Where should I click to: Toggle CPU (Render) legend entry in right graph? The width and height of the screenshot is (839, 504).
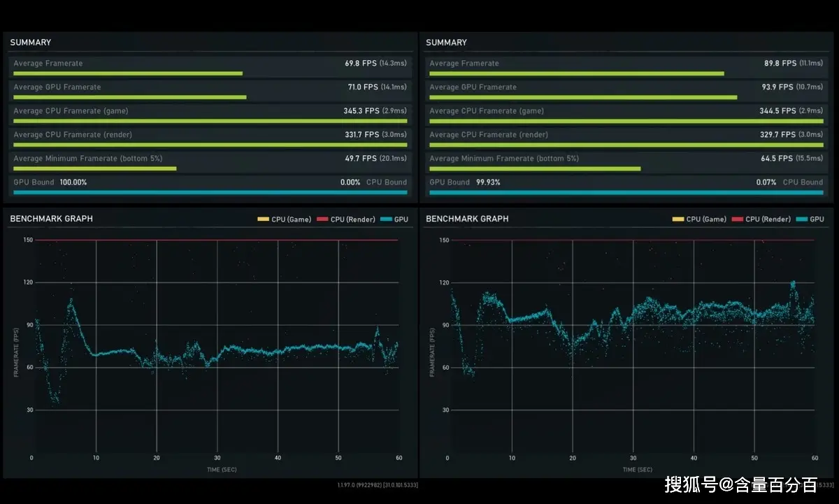(761, 219)
